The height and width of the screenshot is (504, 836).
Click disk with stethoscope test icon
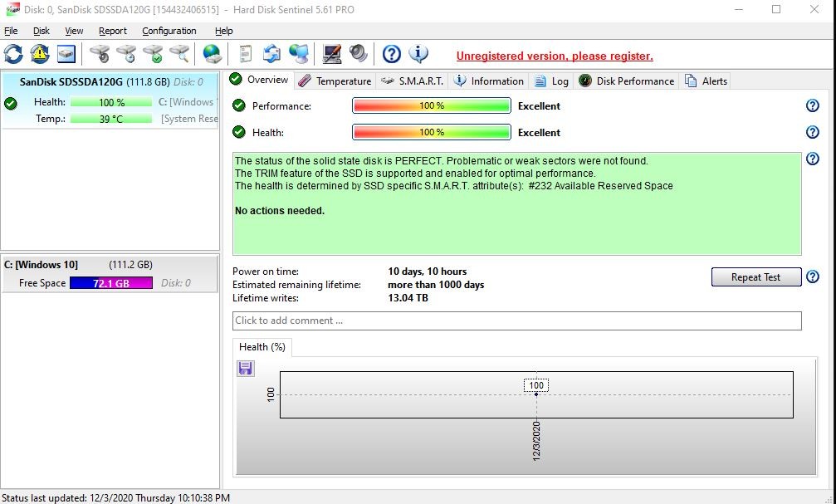(99, 54)
